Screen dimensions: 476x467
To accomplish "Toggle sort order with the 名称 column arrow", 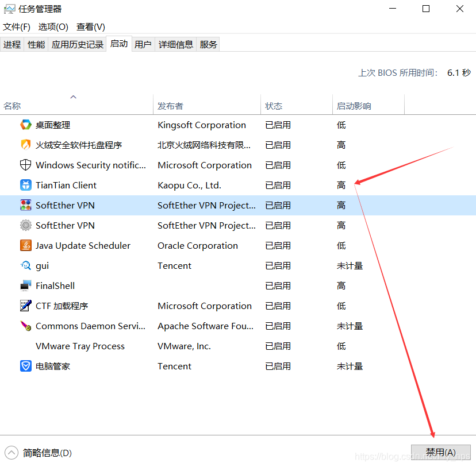I will (73, 97).
